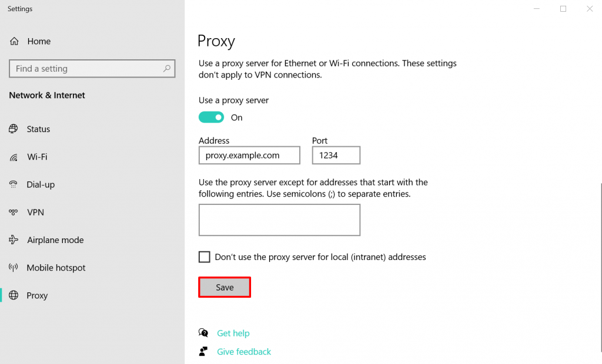
Task: Save the proxy settings
Action: [x=225, y=288]
